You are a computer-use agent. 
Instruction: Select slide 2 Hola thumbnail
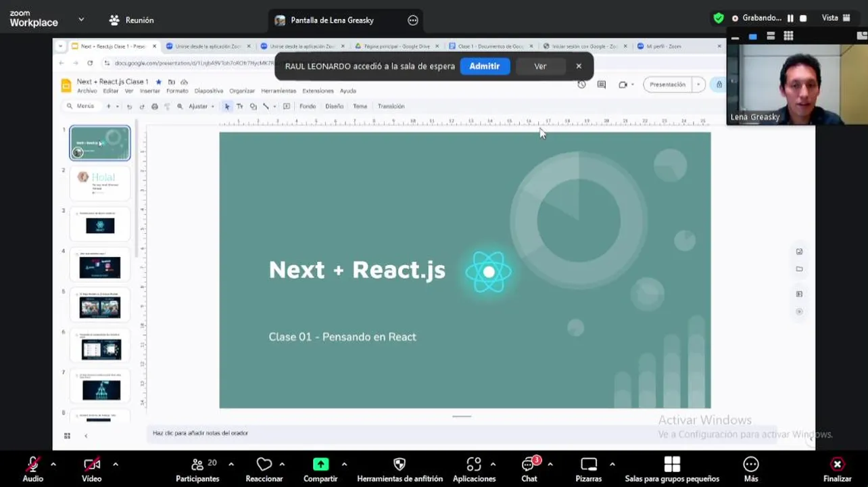point(100,183)
